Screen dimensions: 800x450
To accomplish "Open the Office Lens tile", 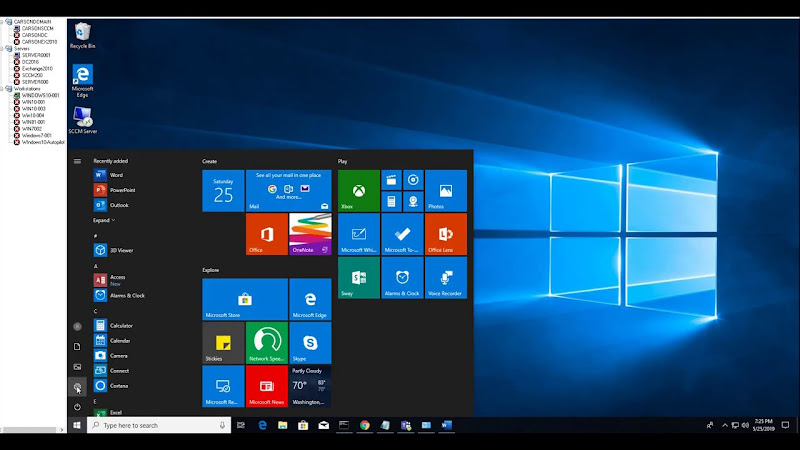I will (x=446, y=234).
